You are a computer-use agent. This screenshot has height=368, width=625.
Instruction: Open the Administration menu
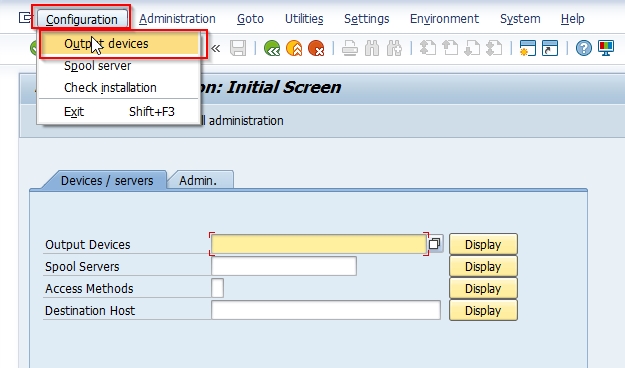177,19
